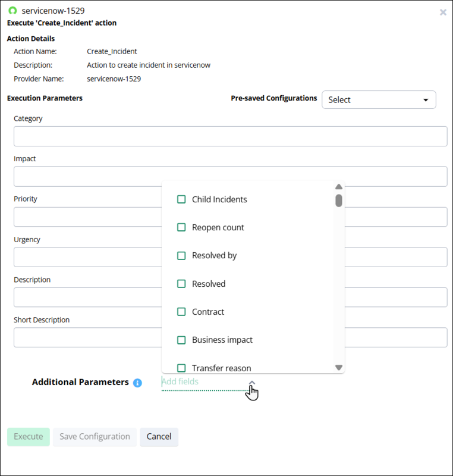Check the Child Incidents checkbox
This screenshot has height=476, width=453.
(181, 199)
